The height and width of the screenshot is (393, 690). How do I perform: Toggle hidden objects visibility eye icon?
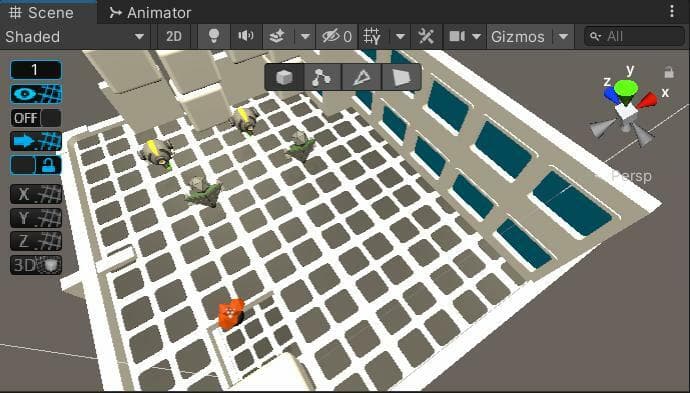tap(337, 37)
